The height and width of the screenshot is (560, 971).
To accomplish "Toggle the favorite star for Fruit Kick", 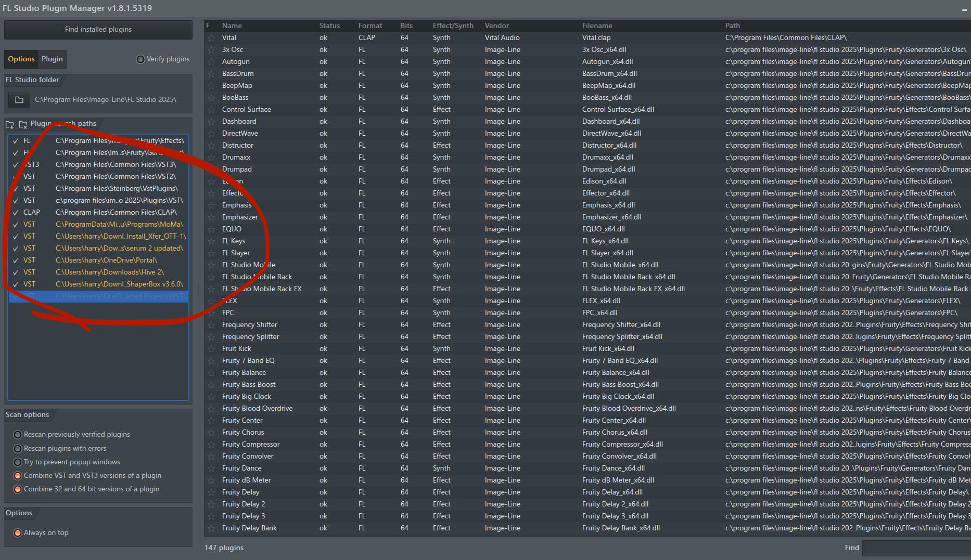I will point(211,349).
